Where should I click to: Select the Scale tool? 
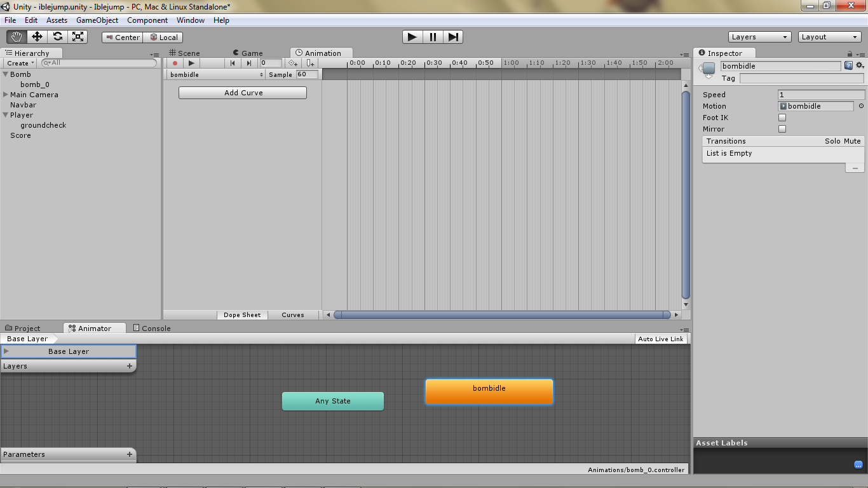coord(78,37)
